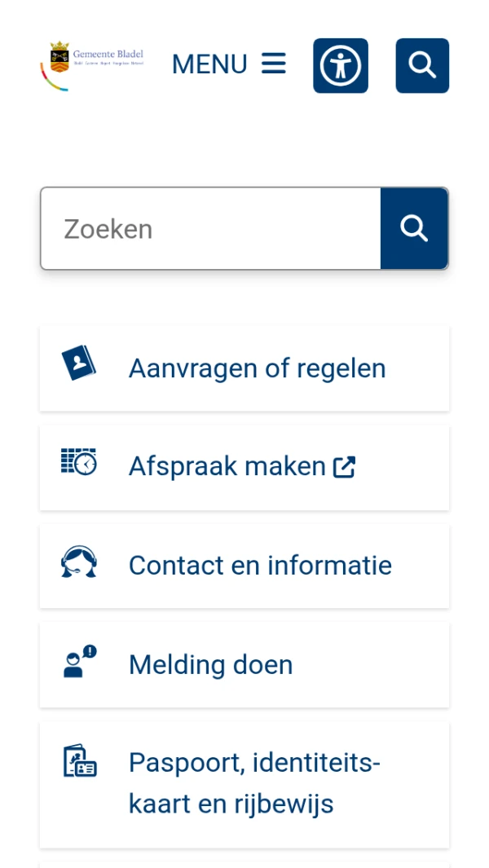The image size is (489, 868).
Task: Click the Aanvragen of regelen book icon
Action: click(79, 364)
